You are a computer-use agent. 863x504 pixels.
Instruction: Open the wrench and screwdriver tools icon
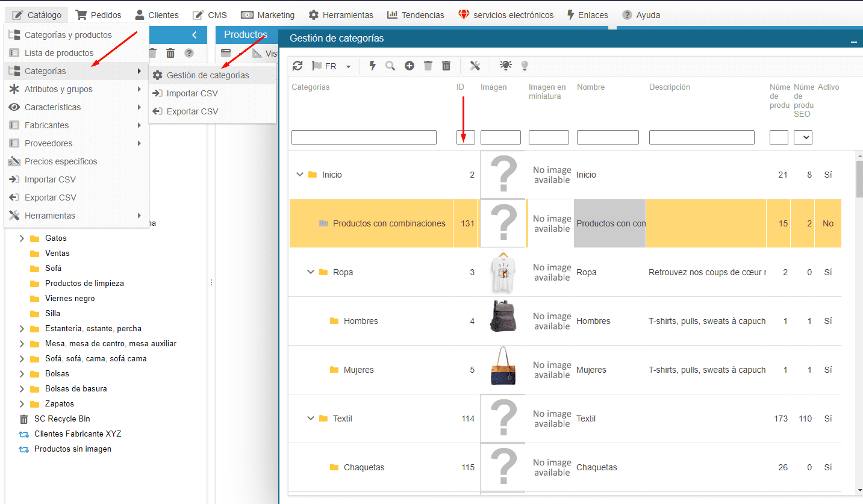475,66
